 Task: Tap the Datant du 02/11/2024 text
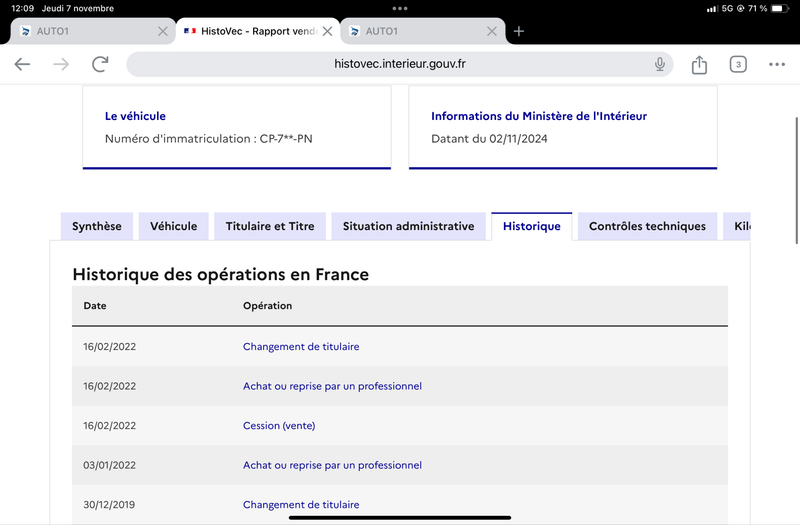click(x=489, y=139)
